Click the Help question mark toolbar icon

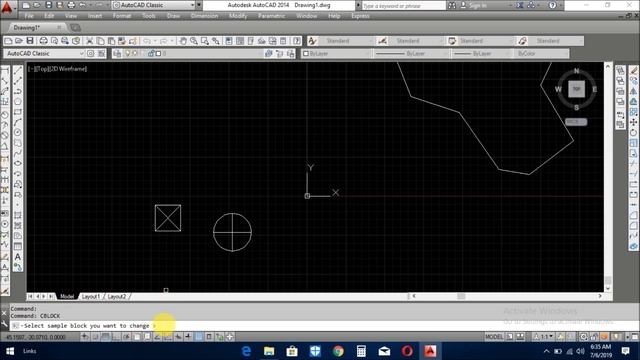(297, 41)
